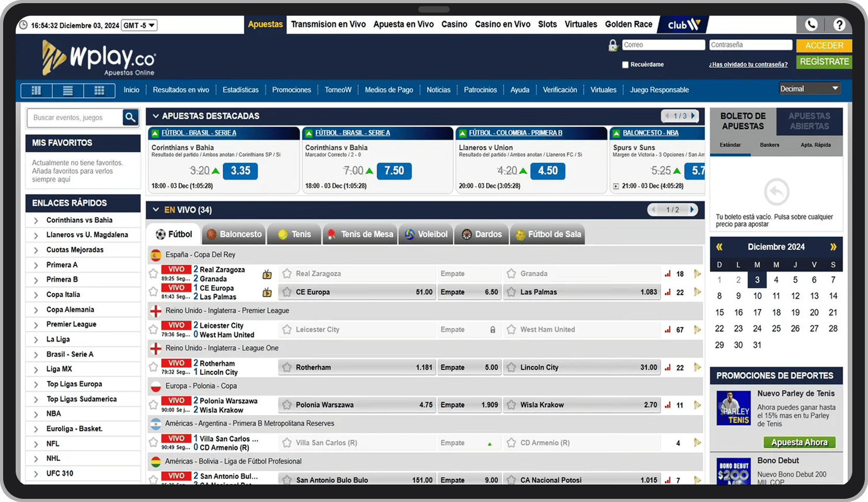Image resolution: width=868 pixels, height=502 pixels.
Task: Open live stream icon for CE Europa match
Action: (267, 292)
